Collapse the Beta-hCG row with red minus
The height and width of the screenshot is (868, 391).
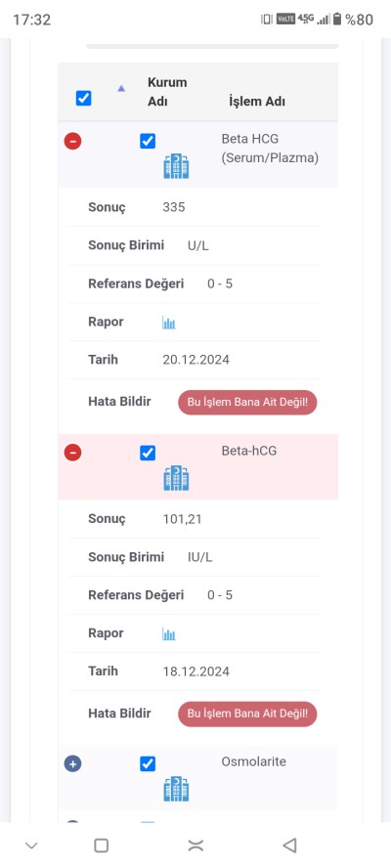pyautogui.click(x=72, y=453)
